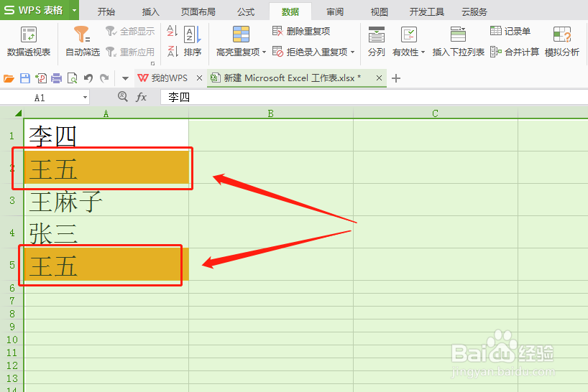The height and width of the screenshot is (392, 588).
Task: Click Remove Duplicates (删除重复项)
Action: 301,31
